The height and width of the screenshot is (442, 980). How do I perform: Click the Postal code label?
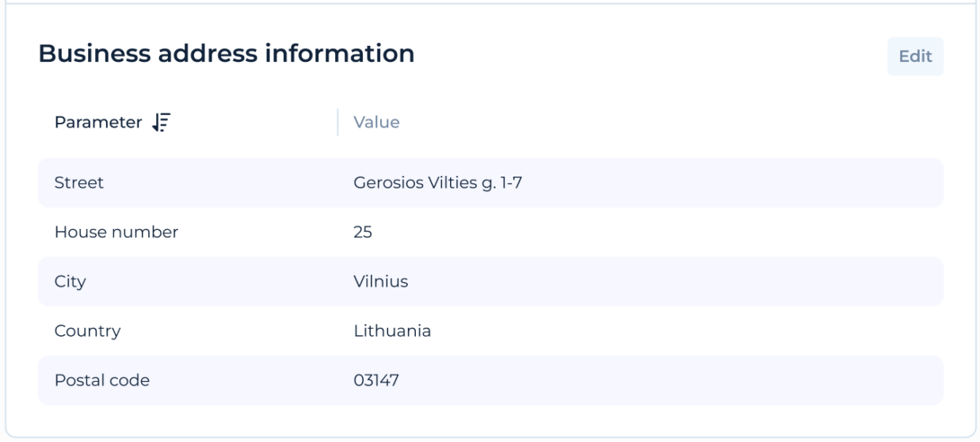coord(101,380)
